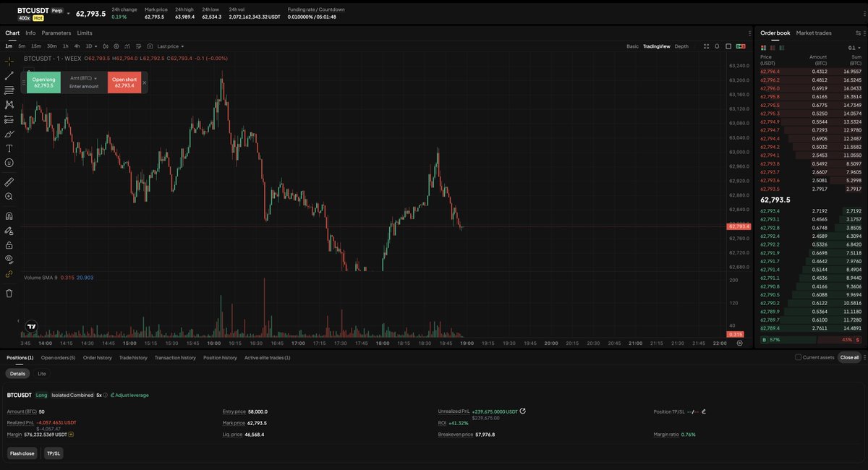Switch chart to Basic view
Image resolution: width=868 pixels, height=470 pixels.
click(632, 46)
